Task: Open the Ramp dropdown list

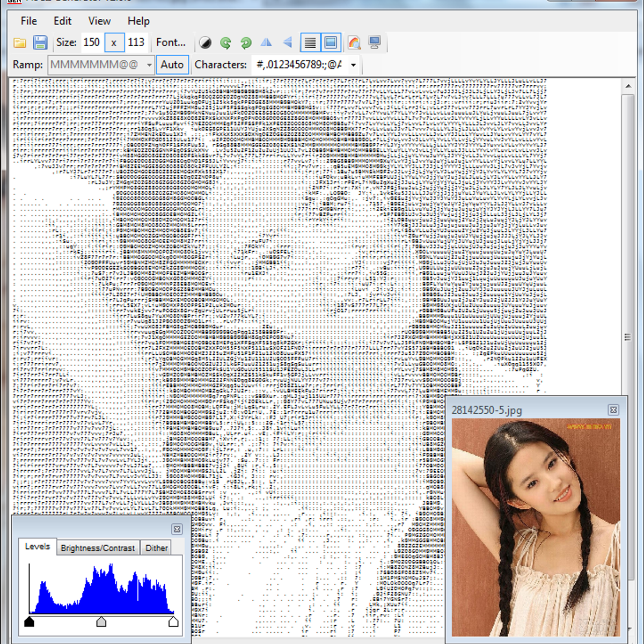Action: (x=149, y=64)
